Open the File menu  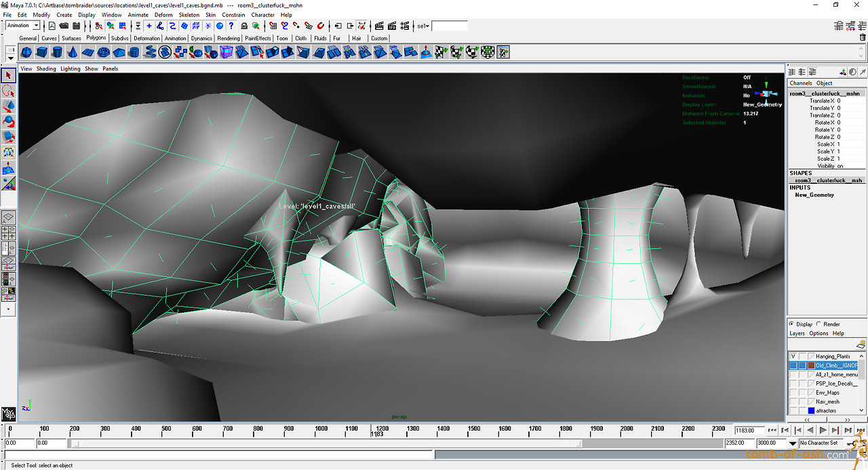7,14
